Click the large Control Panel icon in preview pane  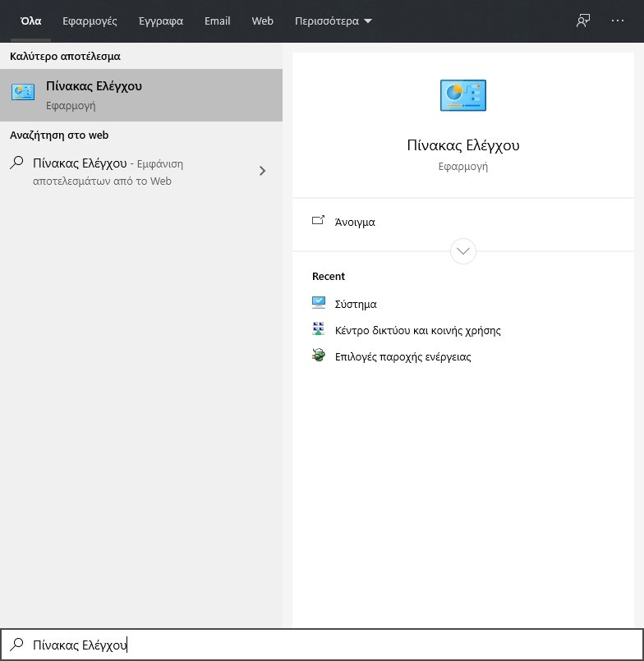click(x=463, y=95)
